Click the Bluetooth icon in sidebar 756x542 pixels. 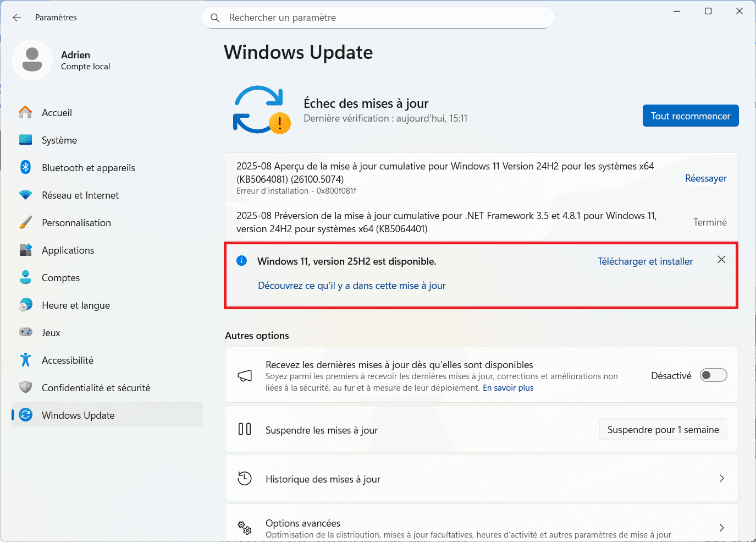pyautogui.click(x=25, y=167)
